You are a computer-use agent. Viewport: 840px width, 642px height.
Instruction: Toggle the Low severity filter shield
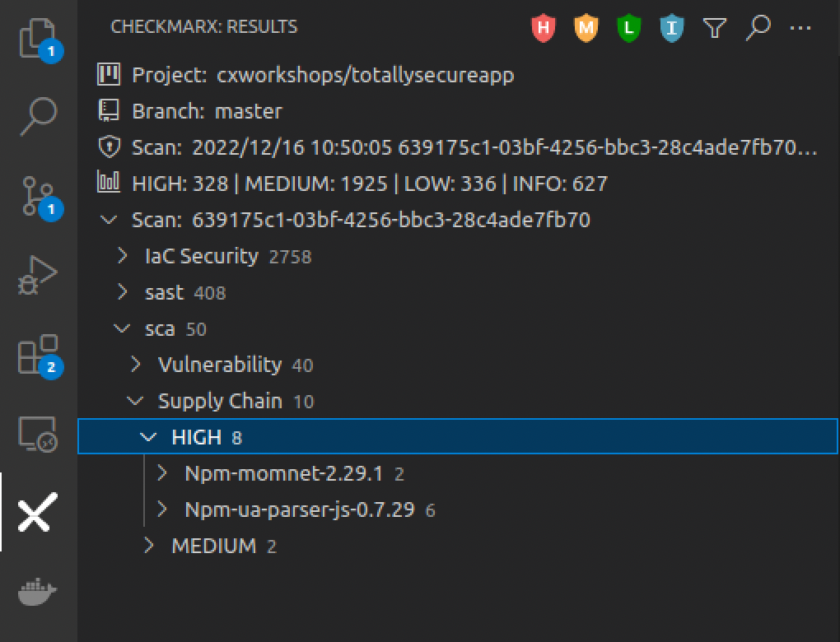(629, 27)
